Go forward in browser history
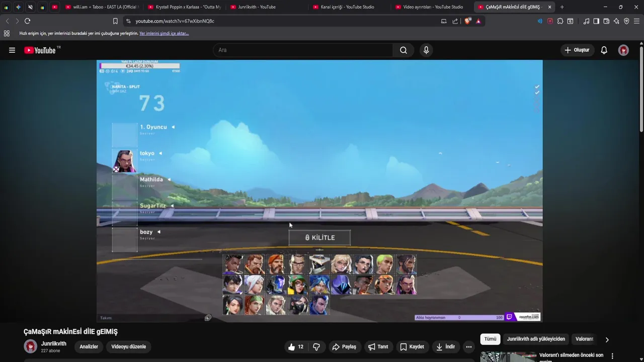This screenshot has height=362, width=644. (x=17, y=21)
